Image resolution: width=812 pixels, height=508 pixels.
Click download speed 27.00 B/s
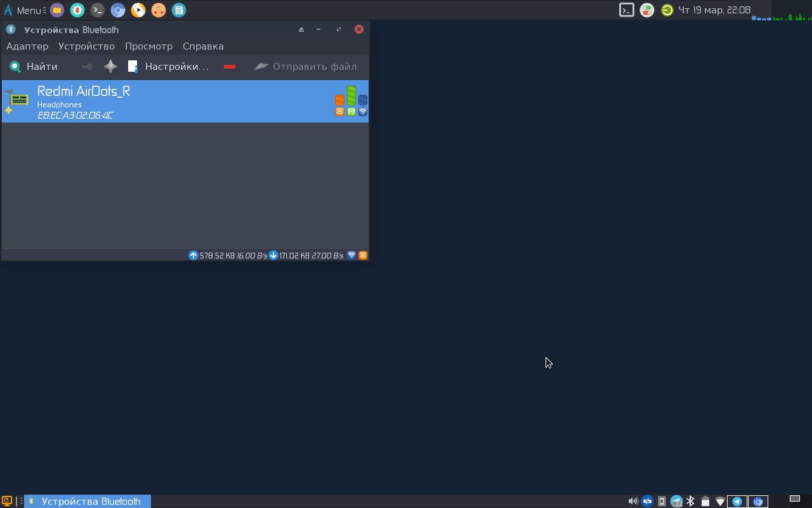(x=327, y=255)
